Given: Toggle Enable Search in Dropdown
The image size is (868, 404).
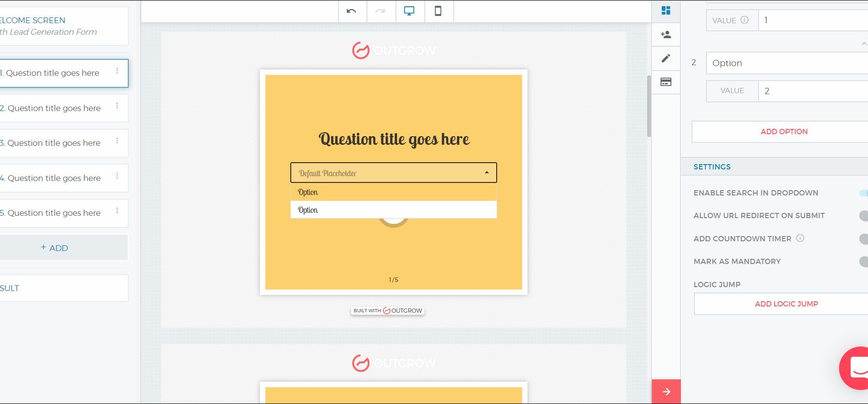Looking at the screenshot, I should [x=863, y=193].
